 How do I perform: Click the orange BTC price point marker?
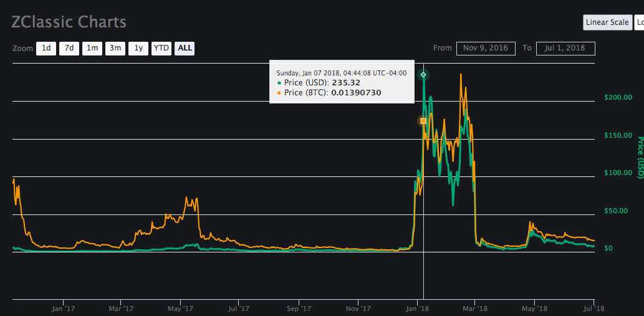[423, 121]
